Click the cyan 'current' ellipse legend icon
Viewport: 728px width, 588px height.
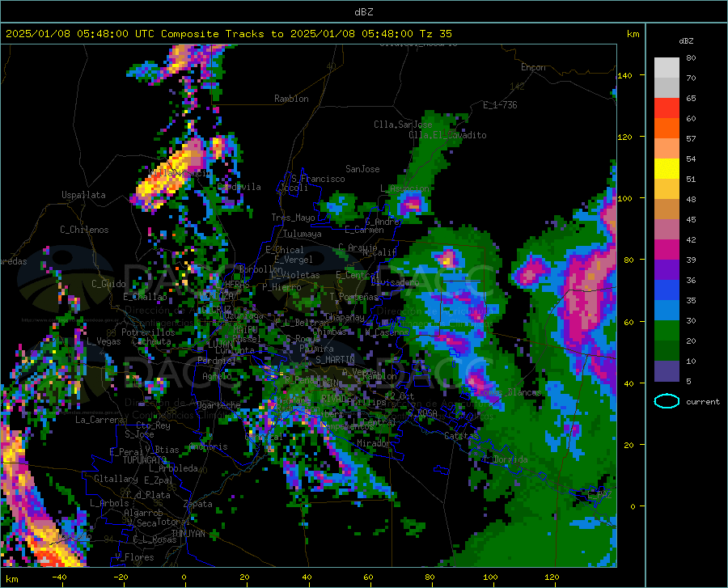coord(667,401)
